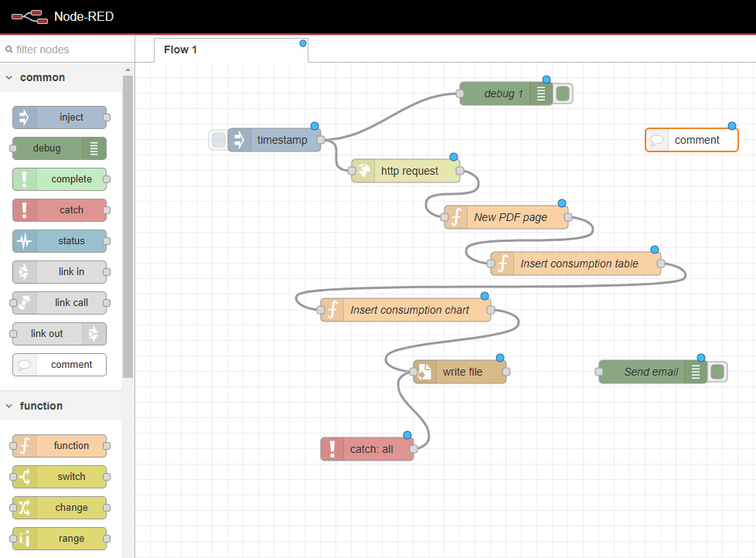Screen dimensions: 756x558
Task: Select the Send email node
Action: 653,372
